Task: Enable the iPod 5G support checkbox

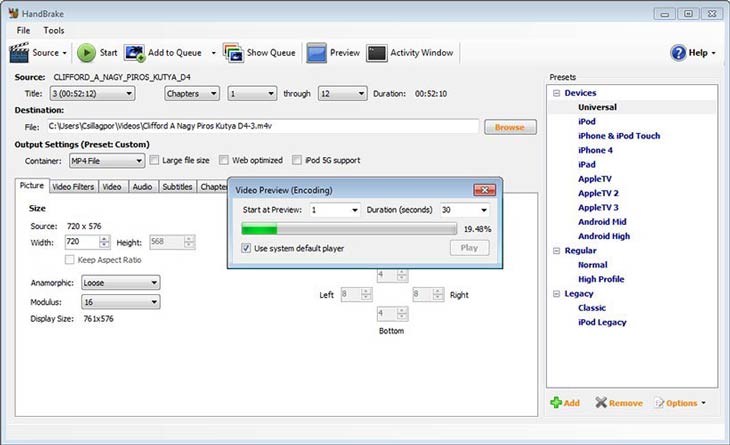Action: [297, 160]
